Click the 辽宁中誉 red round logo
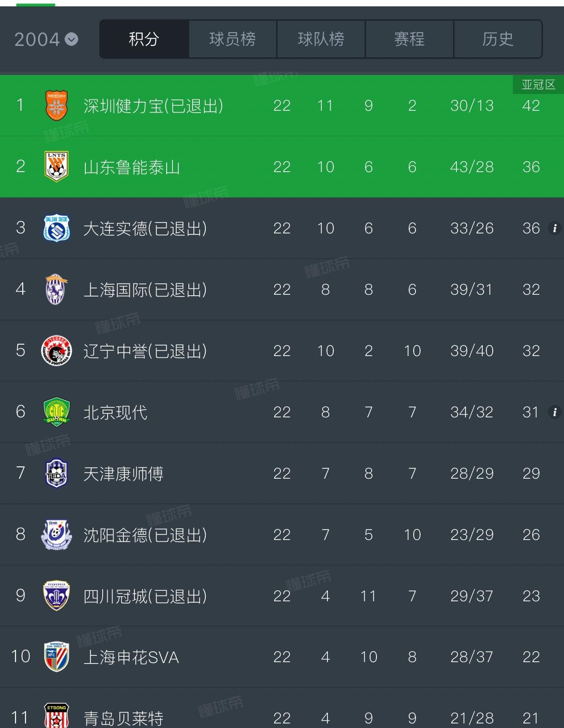This screenshot has height=728, width=564. tap(56, 351)
